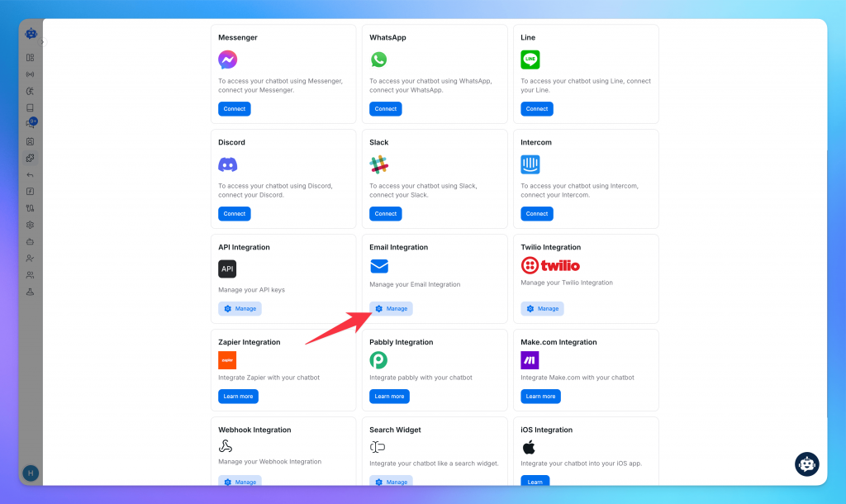Screen dimensions: 846x504
Task: Click the WhatsApp logo icon
Action: tap(378, 59)
